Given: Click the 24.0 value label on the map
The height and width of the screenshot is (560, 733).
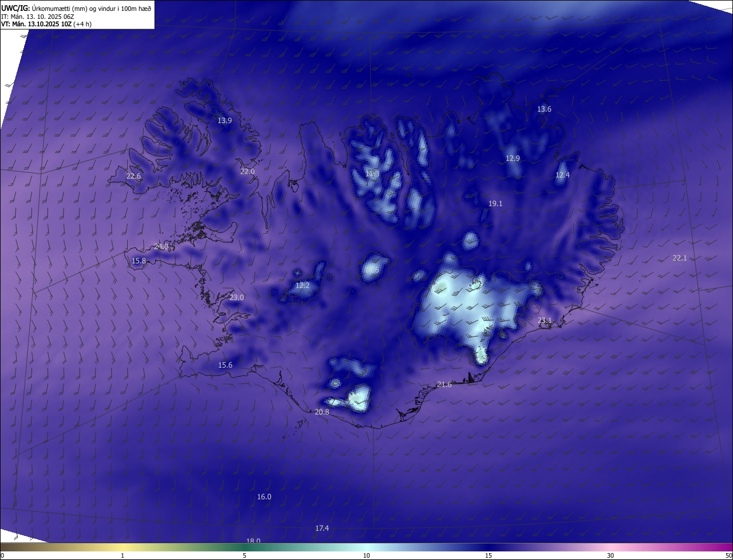Looking at the screenshot, I should (x=161, y=247).
